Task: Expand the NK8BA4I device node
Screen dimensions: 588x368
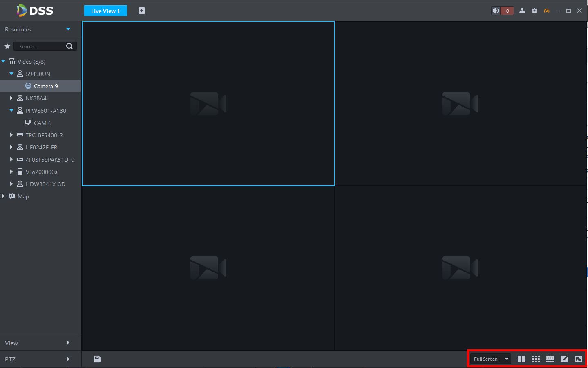Action: [x=11, y=98]
